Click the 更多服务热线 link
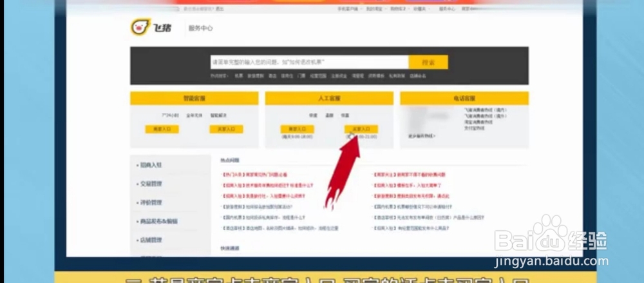 422,136
